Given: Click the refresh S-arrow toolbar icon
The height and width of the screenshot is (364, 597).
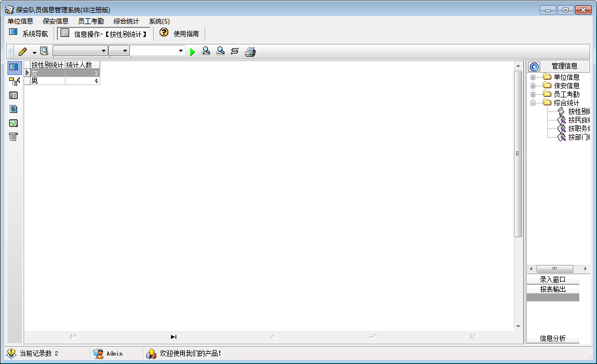Looking at the screenshot, I should (235, 51).
